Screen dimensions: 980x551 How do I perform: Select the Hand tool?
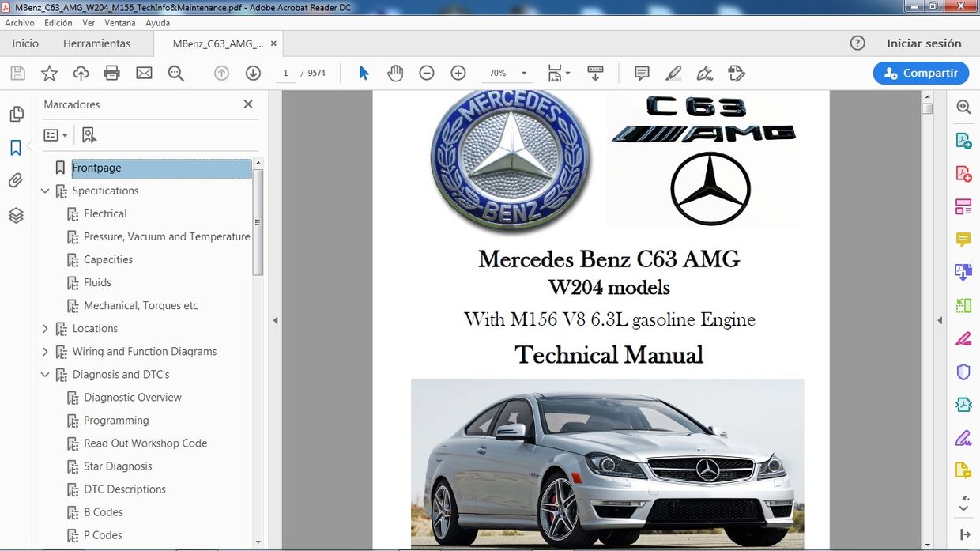point(394,73)
